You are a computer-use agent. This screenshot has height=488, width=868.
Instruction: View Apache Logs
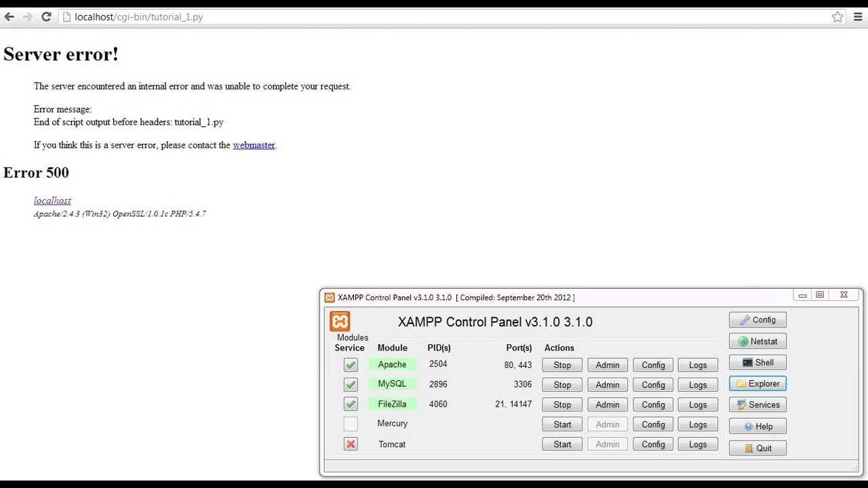pos(698,365)
